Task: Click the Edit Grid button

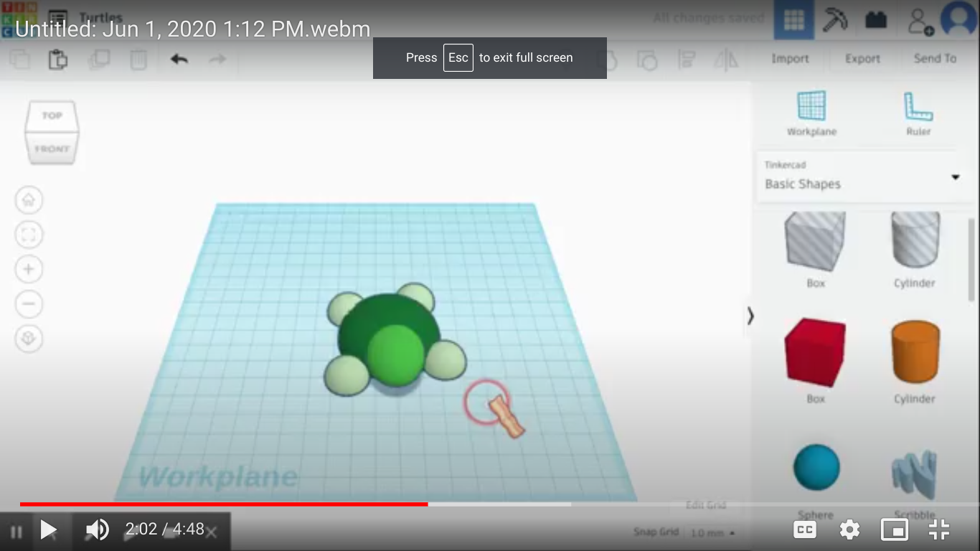Action: click(706, 506)
